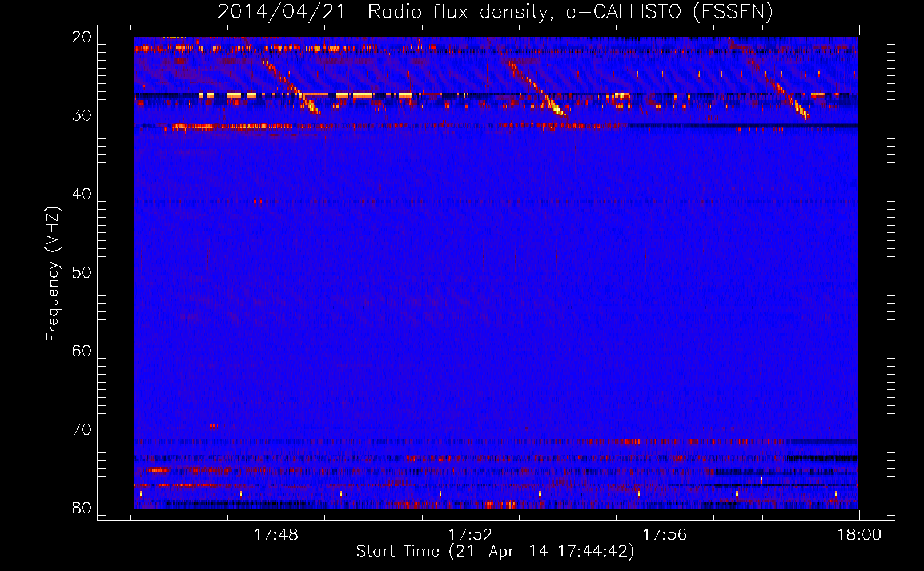Screen dimensions: 924x571
Task: Click the 80 MHz frequency tick label
Action: click(x=82, y=508)
